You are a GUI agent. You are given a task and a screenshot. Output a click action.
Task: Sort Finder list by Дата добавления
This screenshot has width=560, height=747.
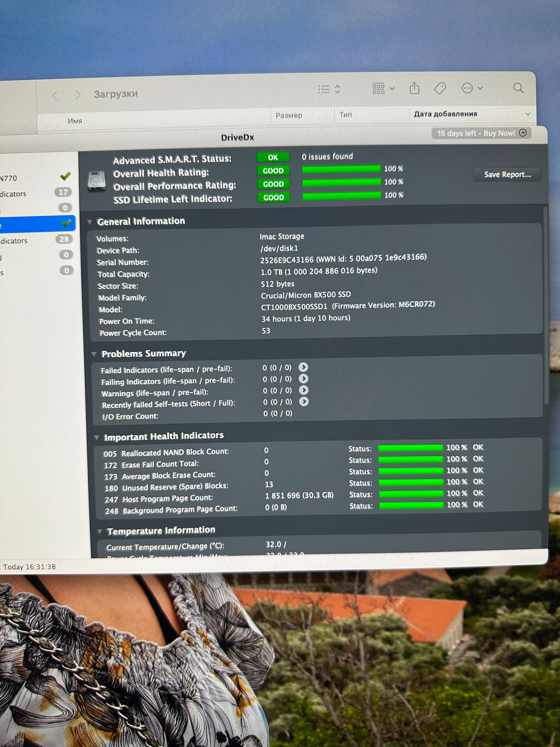pos(446,114)
